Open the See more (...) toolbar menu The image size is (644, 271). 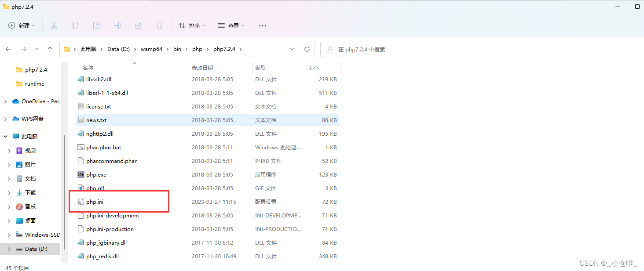click(262, 25)
